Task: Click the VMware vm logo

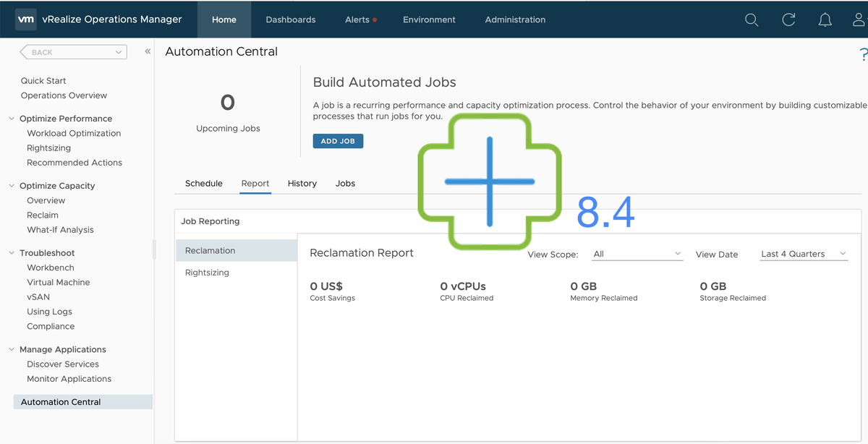Action: click(x=26, y=20)
